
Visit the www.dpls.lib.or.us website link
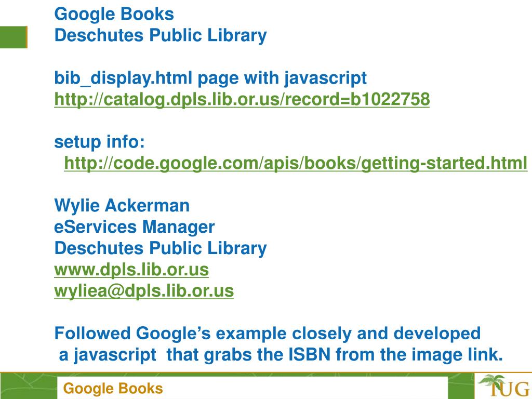tap(131, 270)
